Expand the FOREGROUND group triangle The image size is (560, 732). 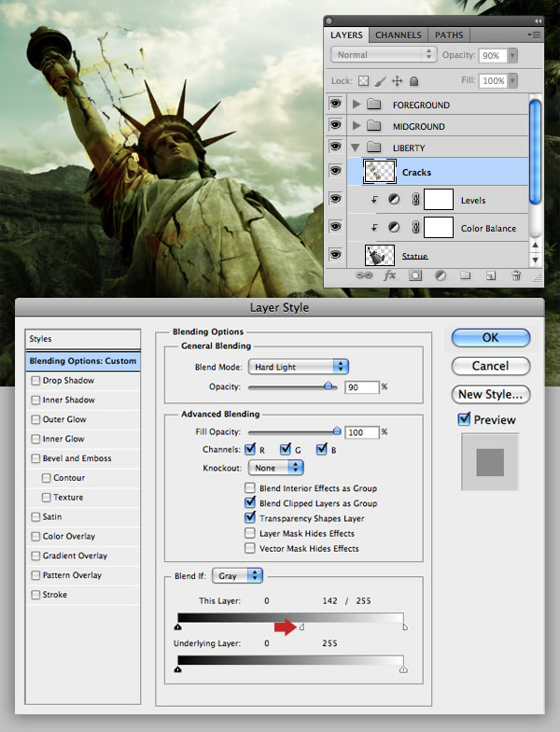(357, 105)
